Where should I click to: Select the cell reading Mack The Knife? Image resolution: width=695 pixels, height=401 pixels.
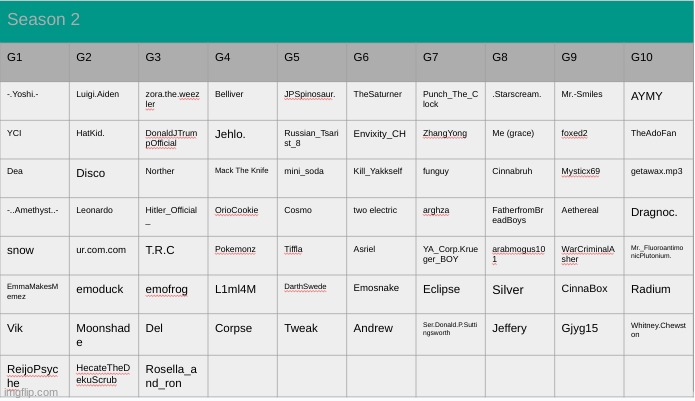pos(243,178)
